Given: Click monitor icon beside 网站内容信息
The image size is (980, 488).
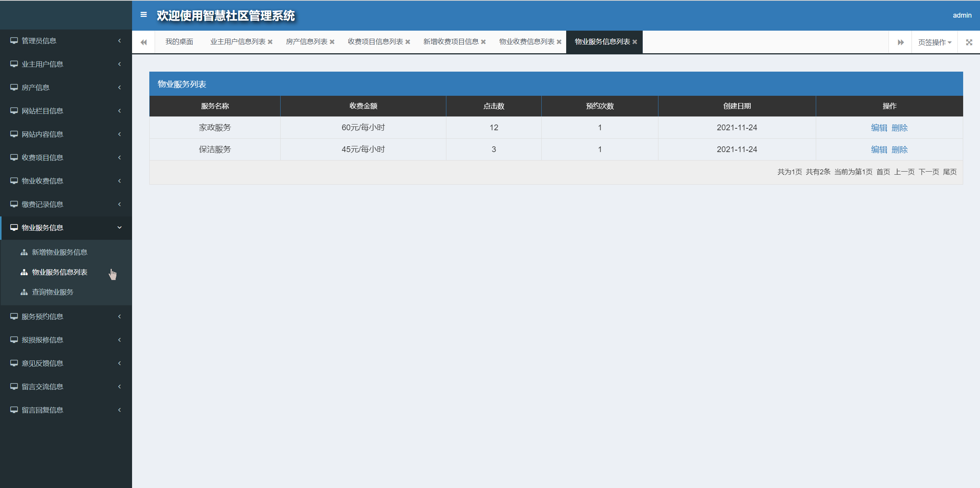Looking at the screenshot, I should (x=14, y=134).
